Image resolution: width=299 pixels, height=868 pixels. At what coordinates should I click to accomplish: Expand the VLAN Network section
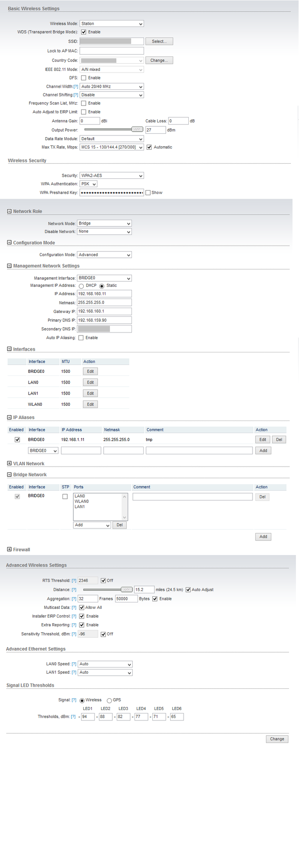point(10,464)
